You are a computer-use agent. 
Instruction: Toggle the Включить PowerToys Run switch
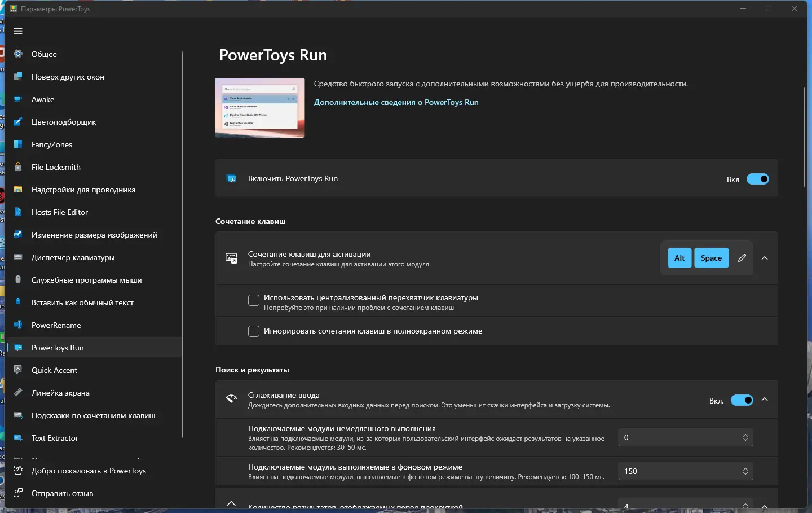757,179
